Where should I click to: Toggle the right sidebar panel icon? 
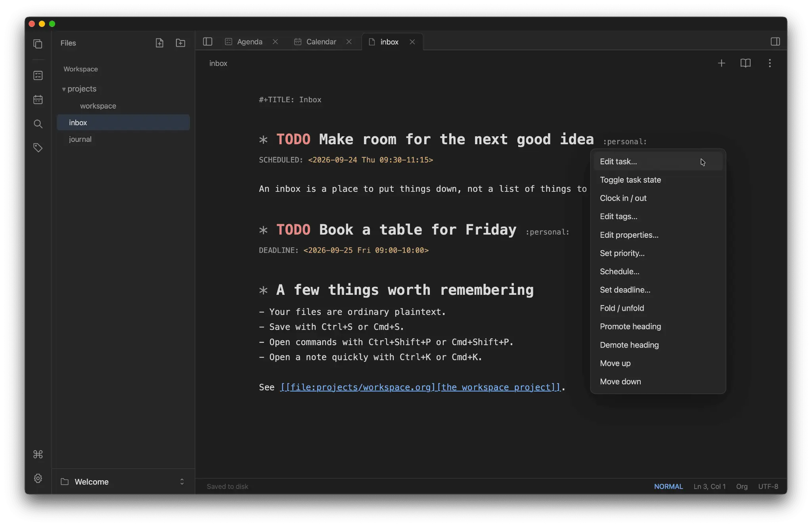(775, 42)
